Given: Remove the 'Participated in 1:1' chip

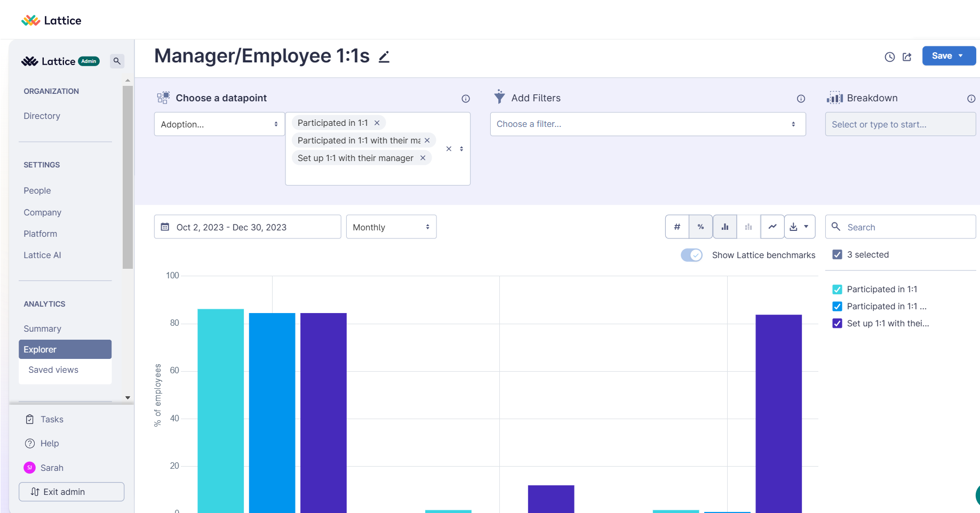Looking at the screenshot, I should coord(377,123).
